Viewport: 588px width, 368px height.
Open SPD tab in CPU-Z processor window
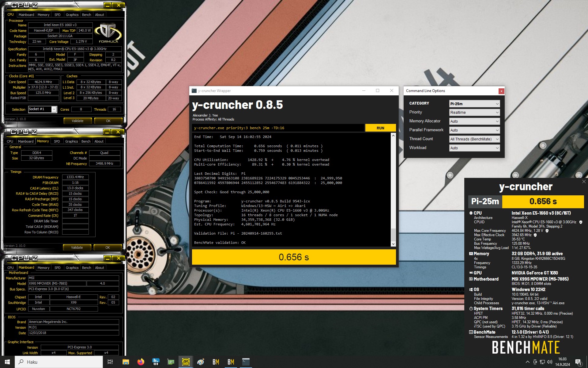[x=57, y=15]
